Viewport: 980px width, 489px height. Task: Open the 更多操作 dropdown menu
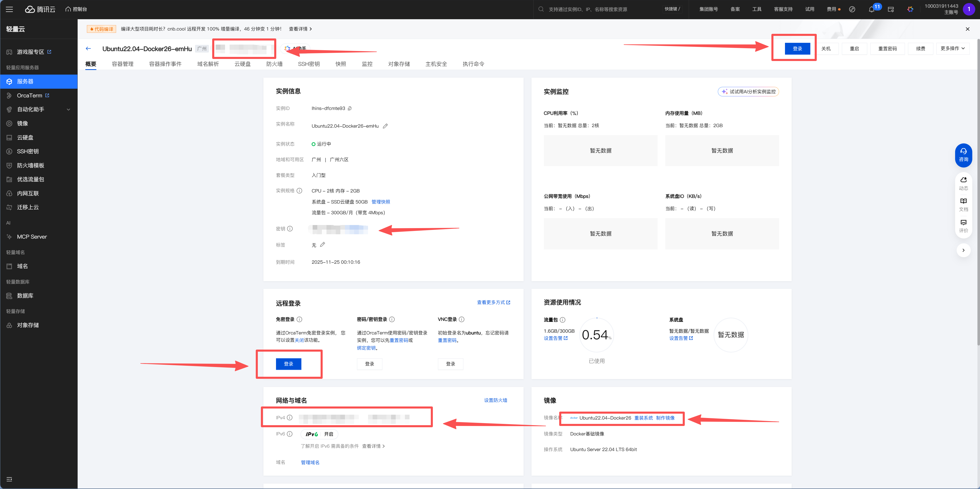pos(953,48)
